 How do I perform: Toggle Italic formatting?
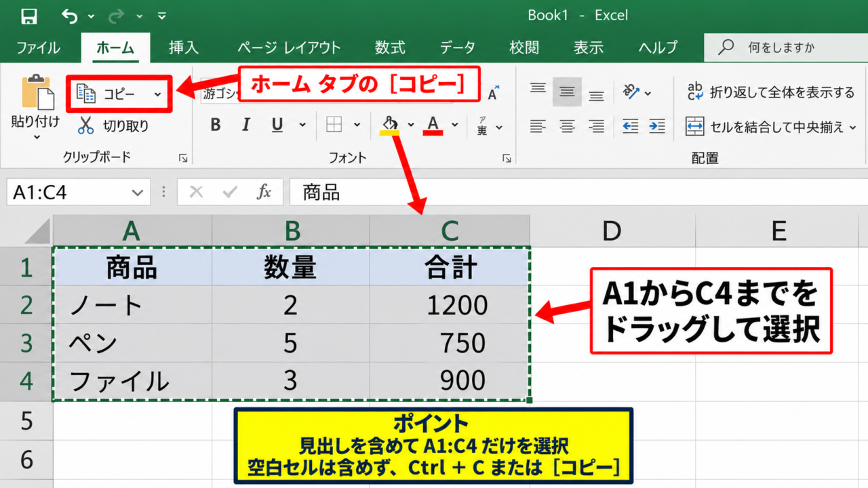pyautogui.click(x=246, y=125)
